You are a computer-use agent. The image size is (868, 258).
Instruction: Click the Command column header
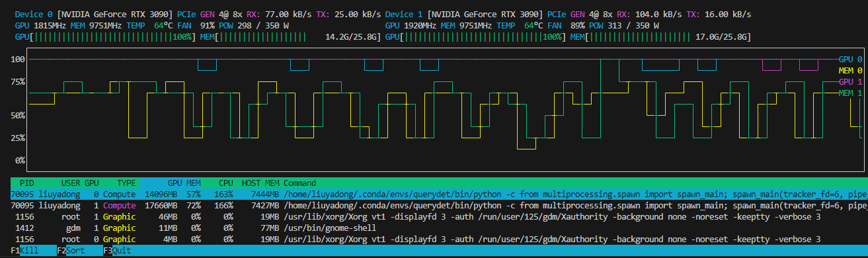pos(299,183)
